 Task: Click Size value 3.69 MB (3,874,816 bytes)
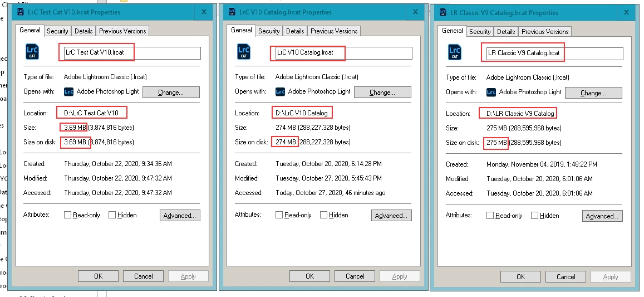click(99, 128)
